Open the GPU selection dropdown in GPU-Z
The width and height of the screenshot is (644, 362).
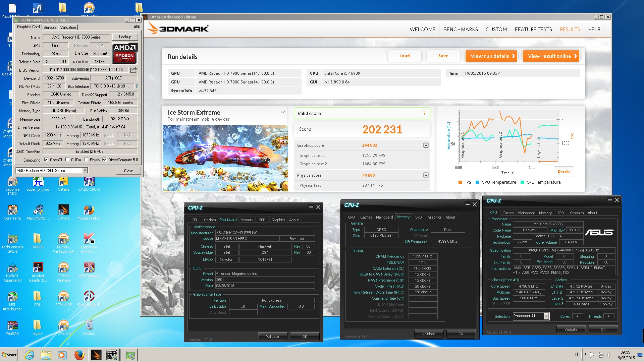click(x=85, y=171)
